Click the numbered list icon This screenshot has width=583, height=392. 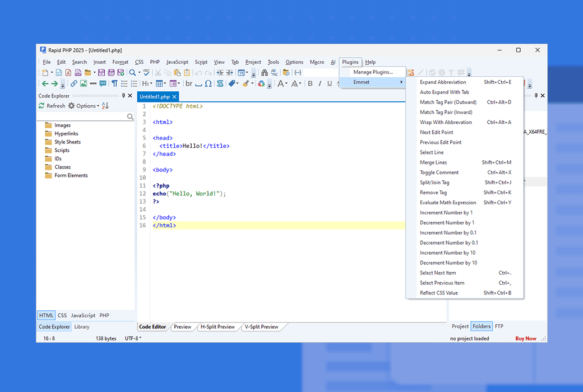pyautogui.click(x=134, y=83)
